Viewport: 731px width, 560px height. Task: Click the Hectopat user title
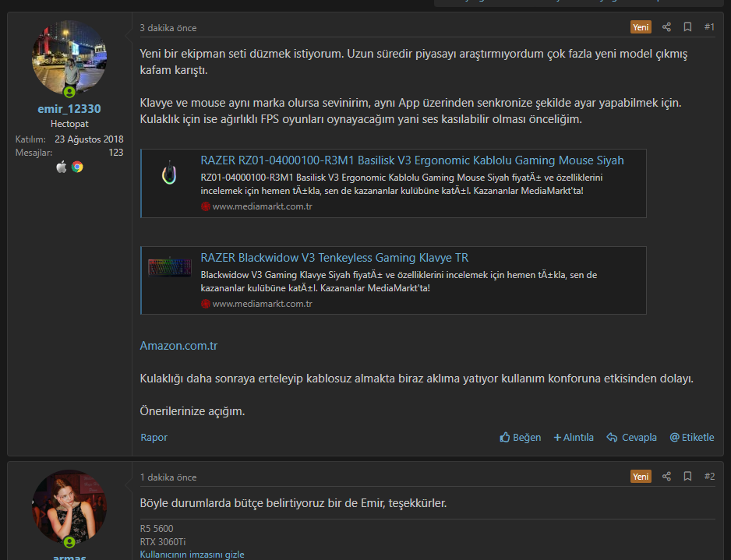coord(69,124)
